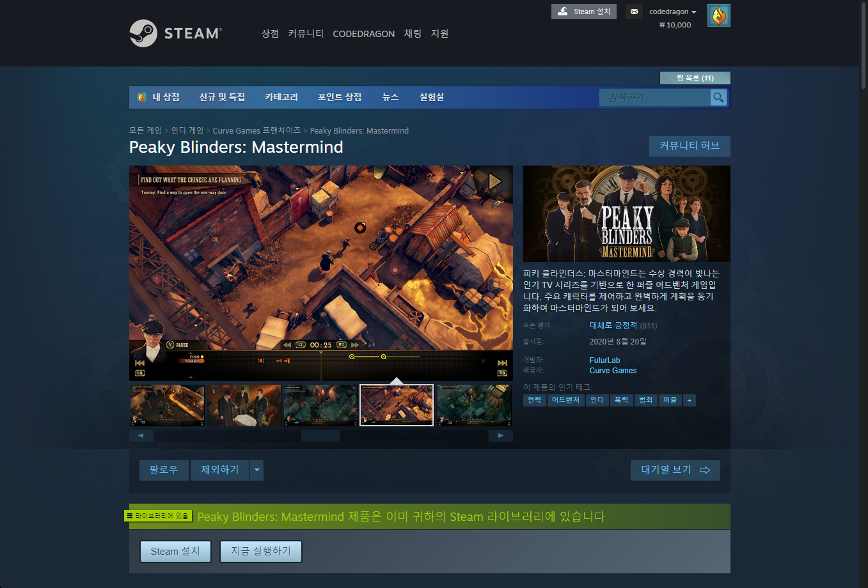The image size is (868, 588).
Task: Click the flame profile avatar
Action: coord(719,15)
